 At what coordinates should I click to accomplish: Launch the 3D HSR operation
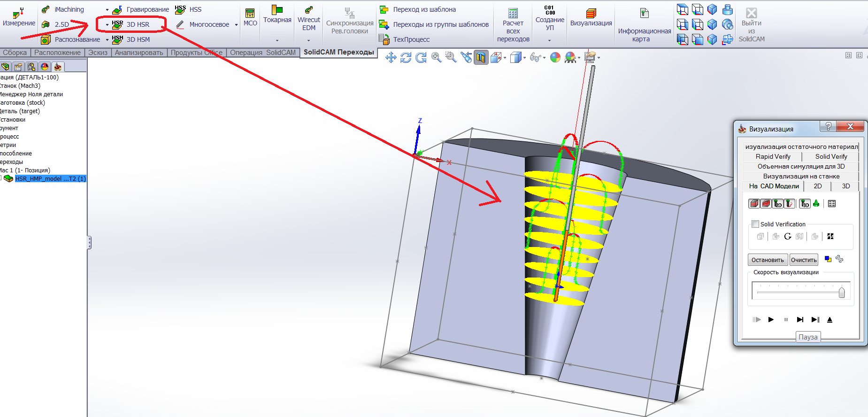pyautogui.click(x=131, y=24)
